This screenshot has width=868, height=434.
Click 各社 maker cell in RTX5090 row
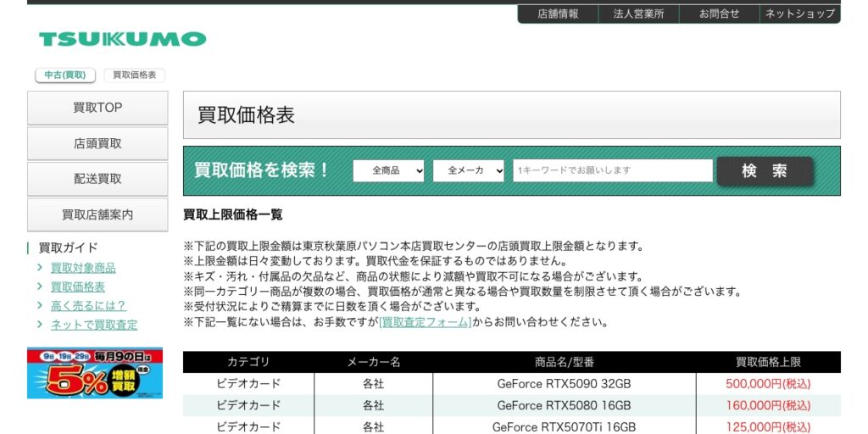click(x=374, y=384)
